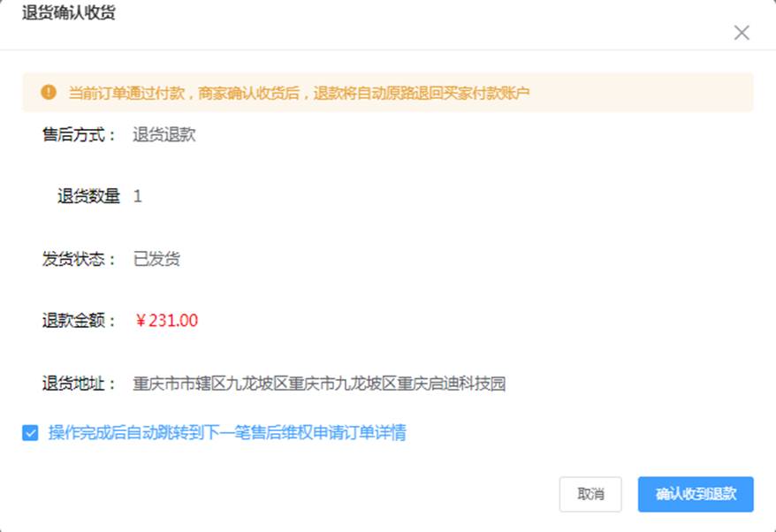This screenshot has height=532, width=776.
Task: Click the return quantity value 1
Action: (138, 196)
